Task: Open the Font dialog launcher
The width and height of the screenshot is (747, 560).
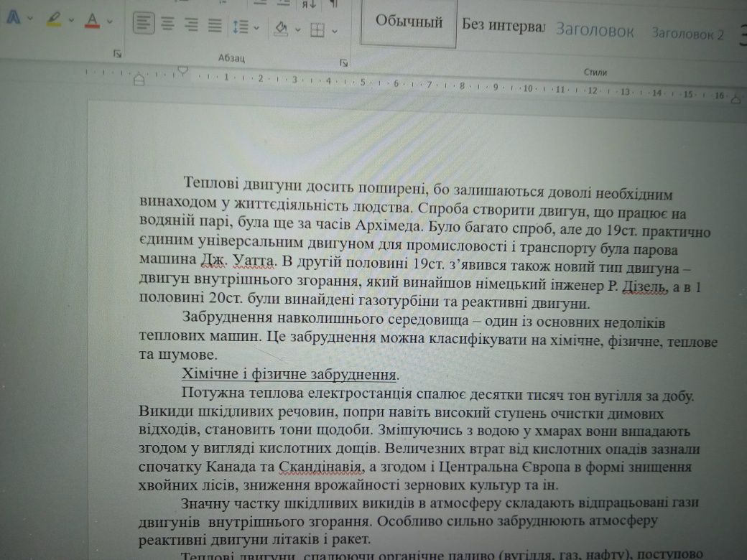Action: pyautogui.click(x=117, y=55)
